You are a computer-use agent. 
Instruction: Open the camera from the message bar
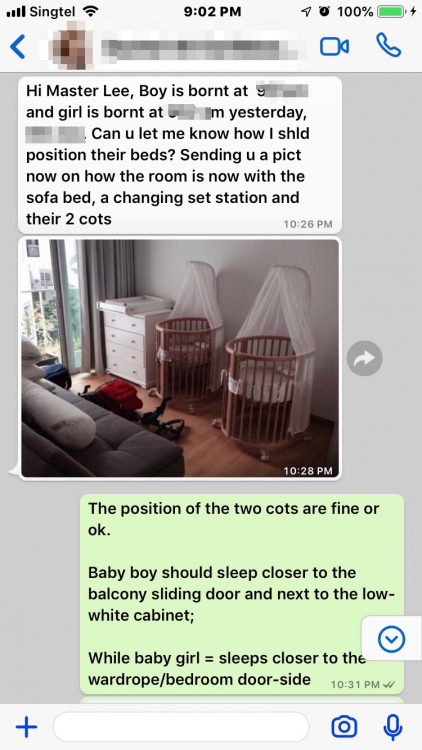coord(344,727)
